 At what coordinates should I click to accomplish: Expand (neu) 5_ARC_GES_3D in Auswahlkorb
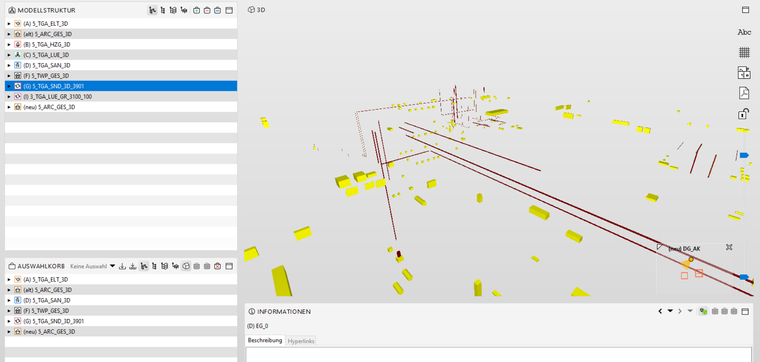[9, 331]
